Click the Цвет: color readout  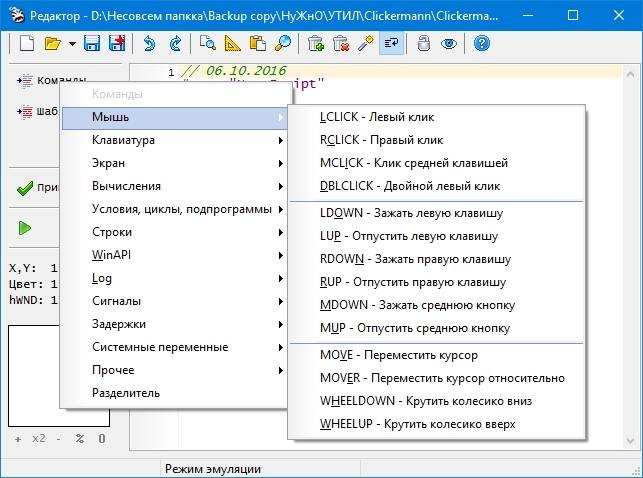point(33,284)
